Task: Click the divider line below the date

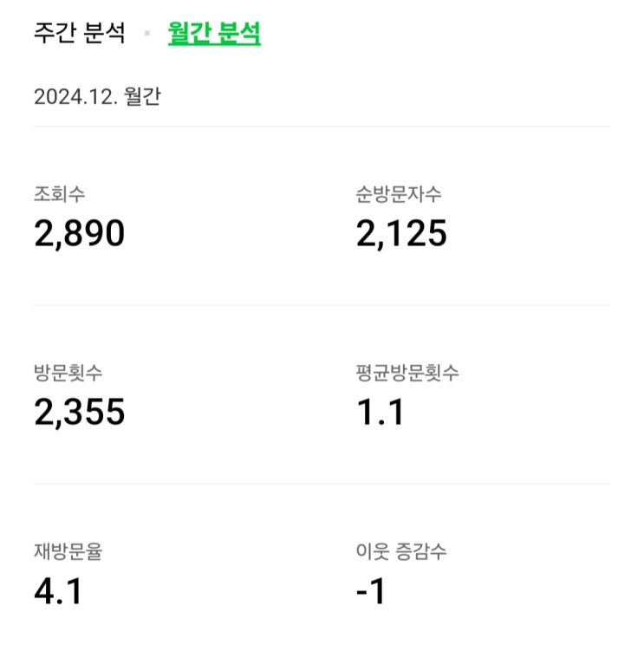Action: pyautogui.click(x=322, y=127)
